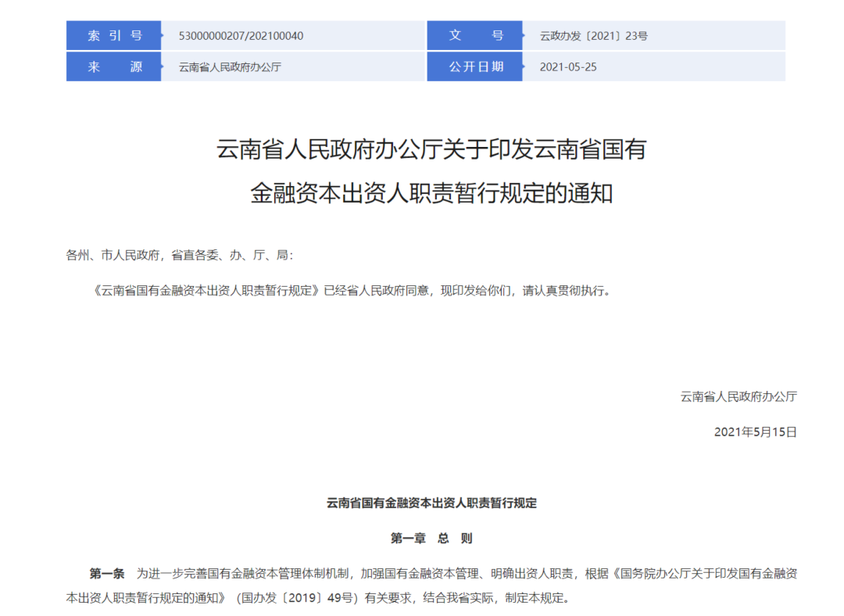Click bold heading 云南省国有金融资本出资人职责暂行规定
This screenshot has height=616, width=844.
point(431,503)
